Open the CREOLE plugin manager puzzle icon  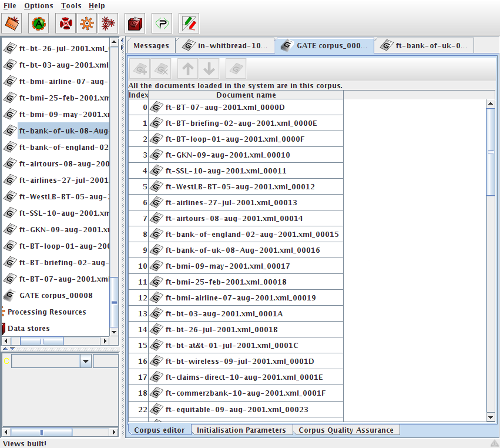tap(162, 24)
